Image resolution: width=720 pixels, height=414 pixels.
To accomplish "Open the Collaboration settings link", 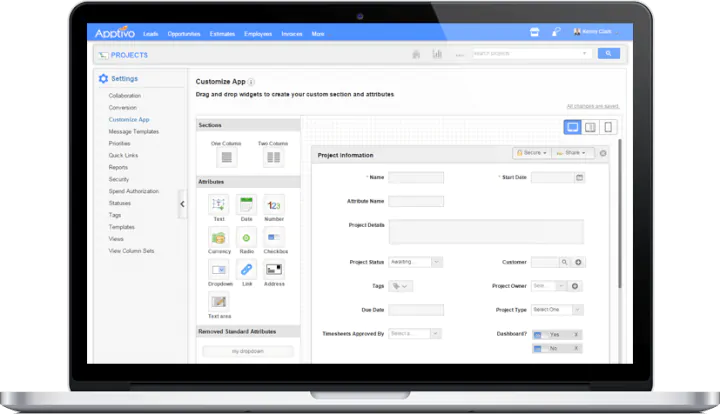I will [125, 96].
